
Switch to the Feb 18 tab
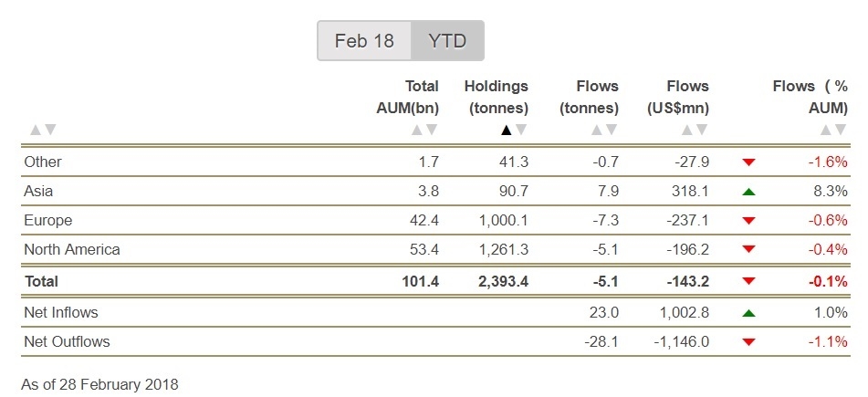(365, 41)
